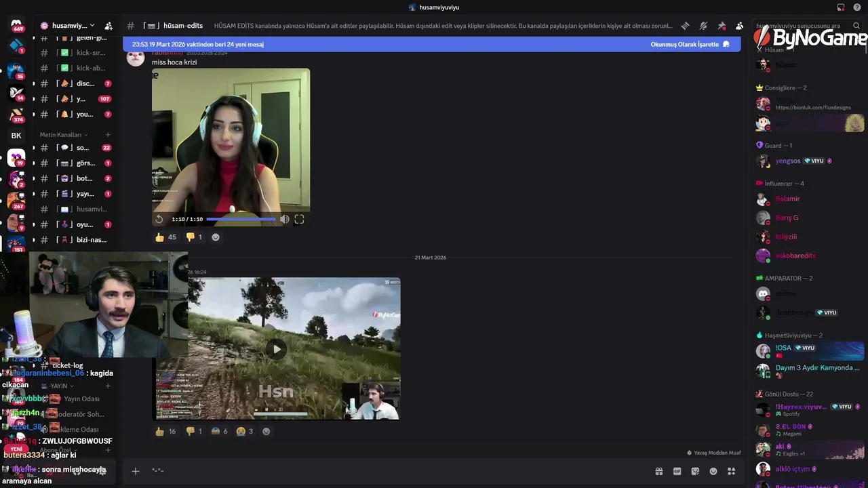Mute the video volume icon
Viewport: 868px width, 488px height.
(285, 219)
